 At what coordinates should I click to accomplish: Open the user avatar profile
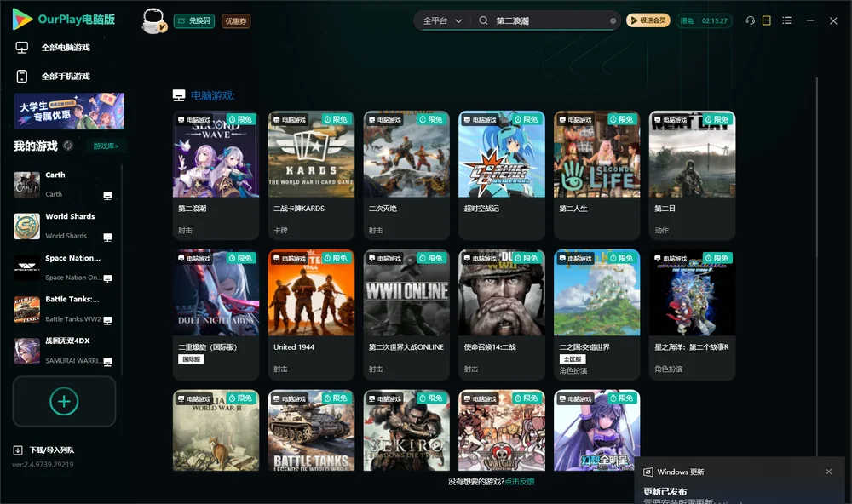[153, 21]
